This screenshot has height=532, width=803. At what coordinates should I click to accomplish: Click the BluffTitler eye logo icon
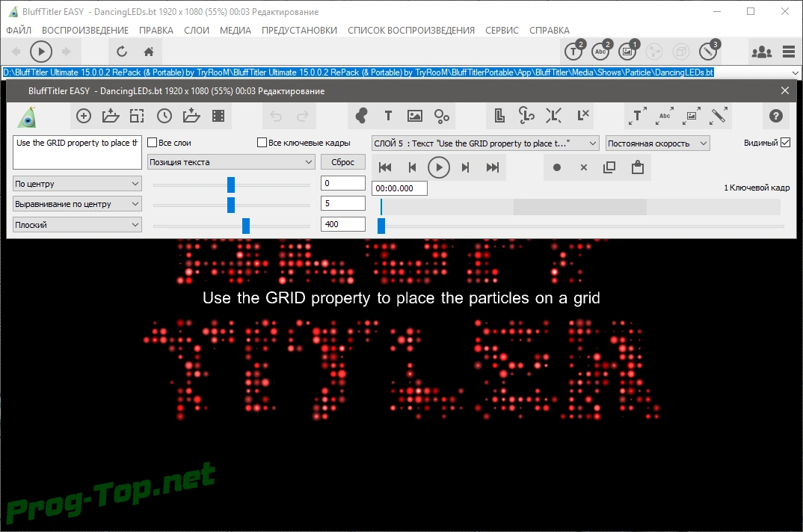27,117
